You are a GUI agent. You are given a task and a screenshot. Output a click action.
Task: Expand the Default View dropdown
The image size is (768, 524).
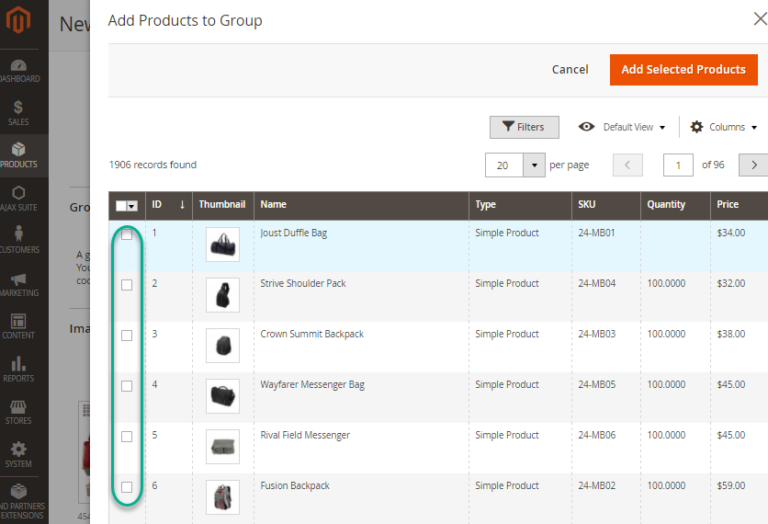click(x=622, y=127)
